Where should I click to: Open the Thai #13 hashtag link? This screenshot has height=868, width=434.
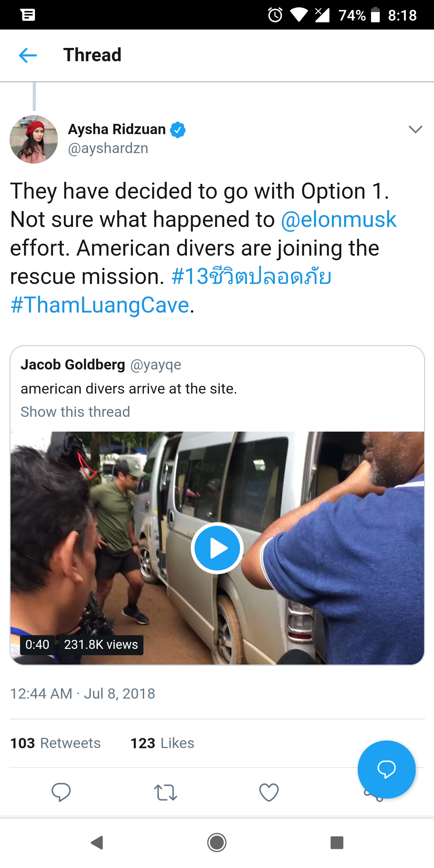[251, 276]
